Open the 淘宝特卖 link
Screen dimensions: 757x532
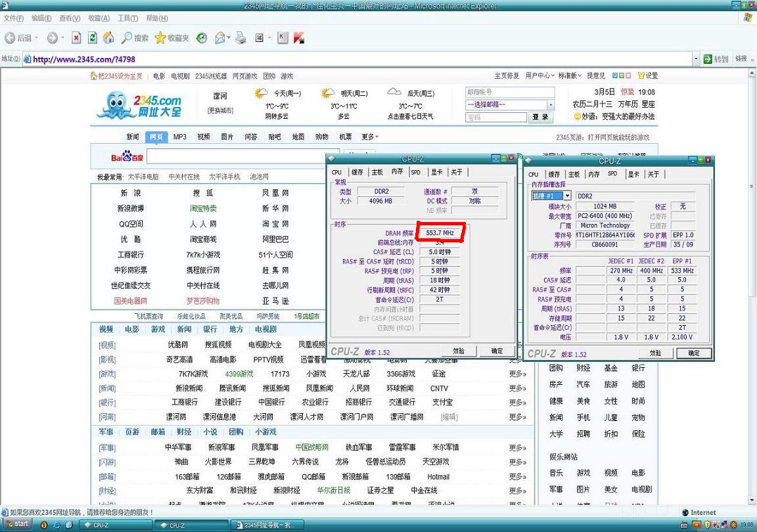pyautogui.click(x=203, y=208)
